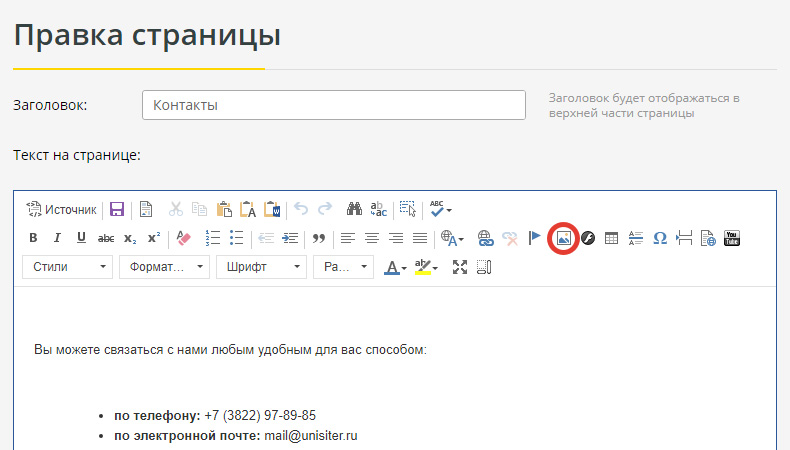Switch to Источник source view
The height and width of the screenshot is (450, 790).
click(61, 209)
